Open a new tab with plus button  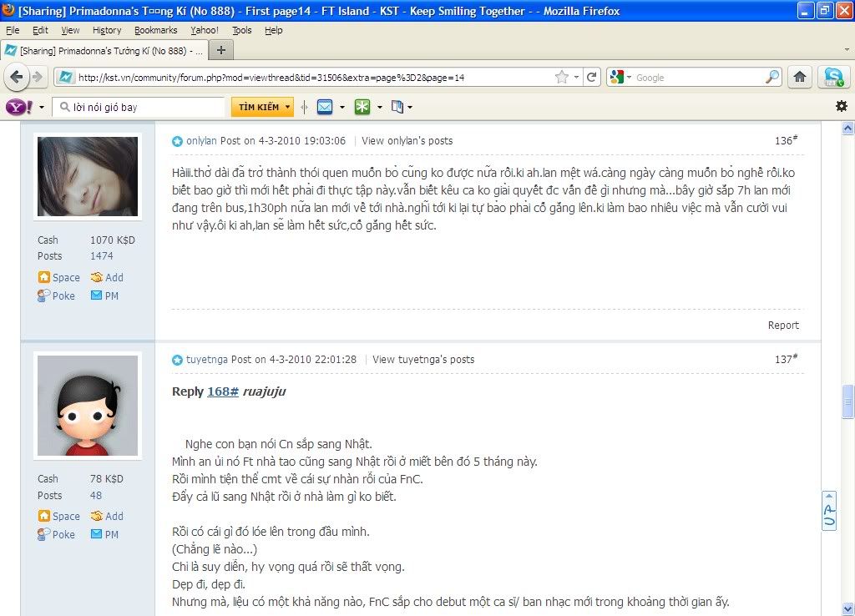(220, 50)
